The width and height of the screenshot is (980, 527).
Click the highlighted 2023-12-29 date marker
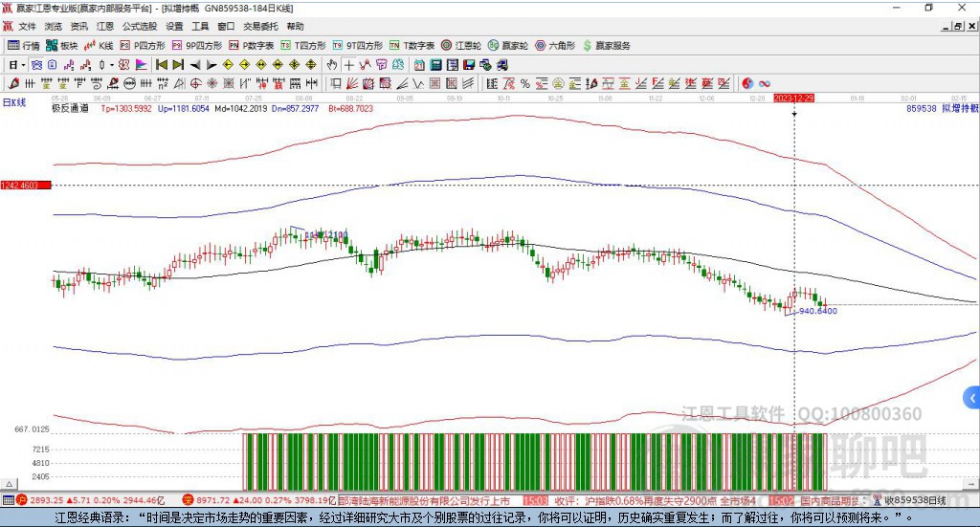(x=793, y=99)
